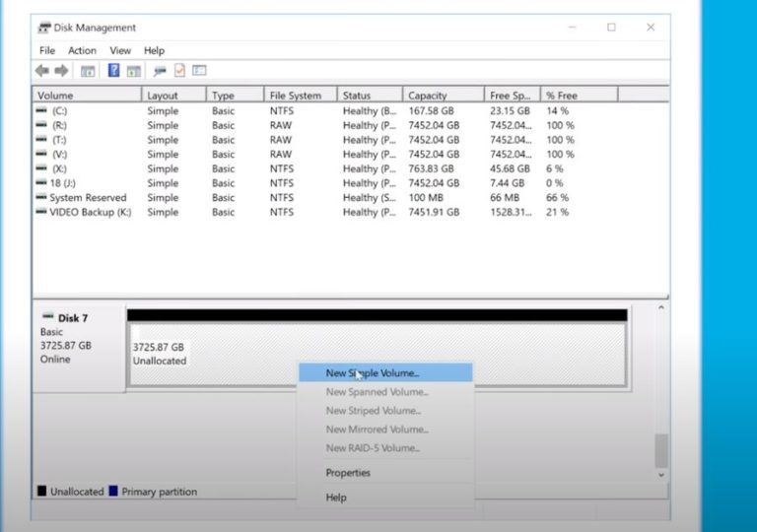Open the View menu
Viewport: 757px width, 532px height.
(120, 50)
